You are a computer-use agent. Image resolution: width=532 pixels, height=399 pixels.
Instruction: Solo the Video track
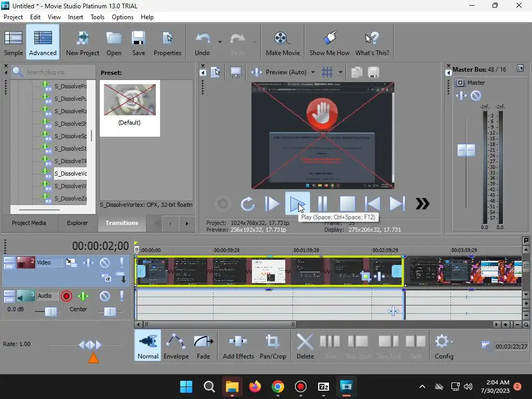(x=122, y=262)
